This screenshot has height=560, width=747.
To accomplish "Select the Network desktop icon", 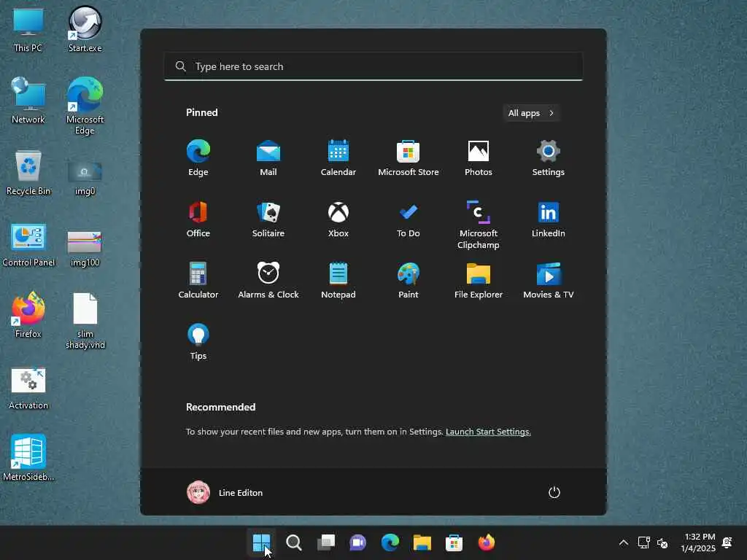I will coord(28,101).
